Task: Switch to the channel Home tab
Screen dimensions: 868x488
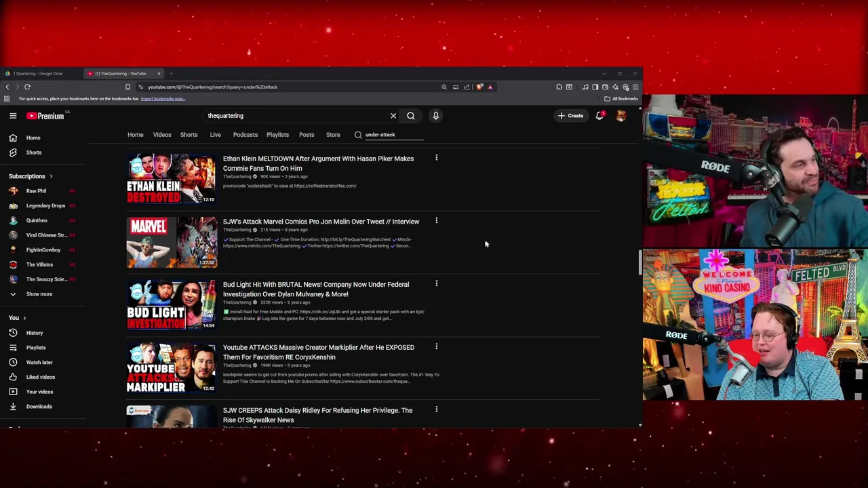Action: click(136, 135)
